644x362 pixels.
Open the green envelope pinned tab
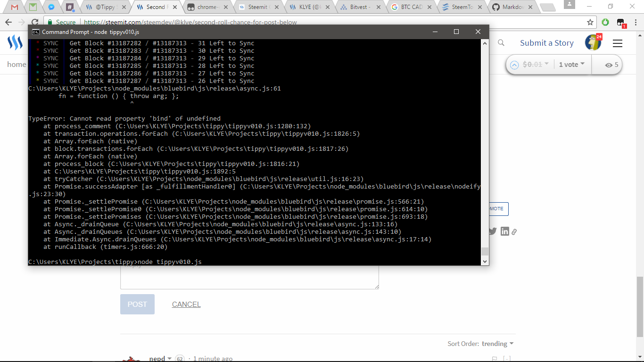(x=33, y=8)
